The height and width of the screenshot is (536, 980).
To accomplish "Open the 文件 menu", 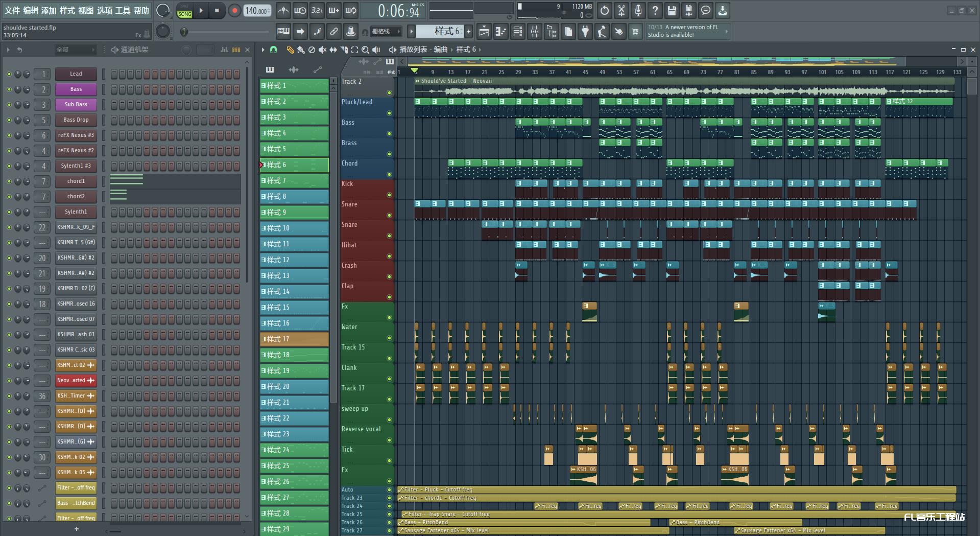I will [12, 10].
